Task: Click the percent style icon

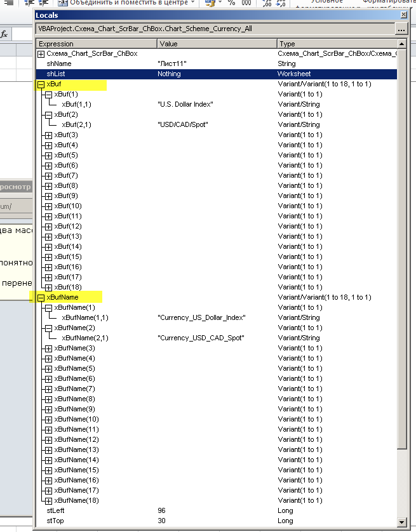Action: coord(231,3)
